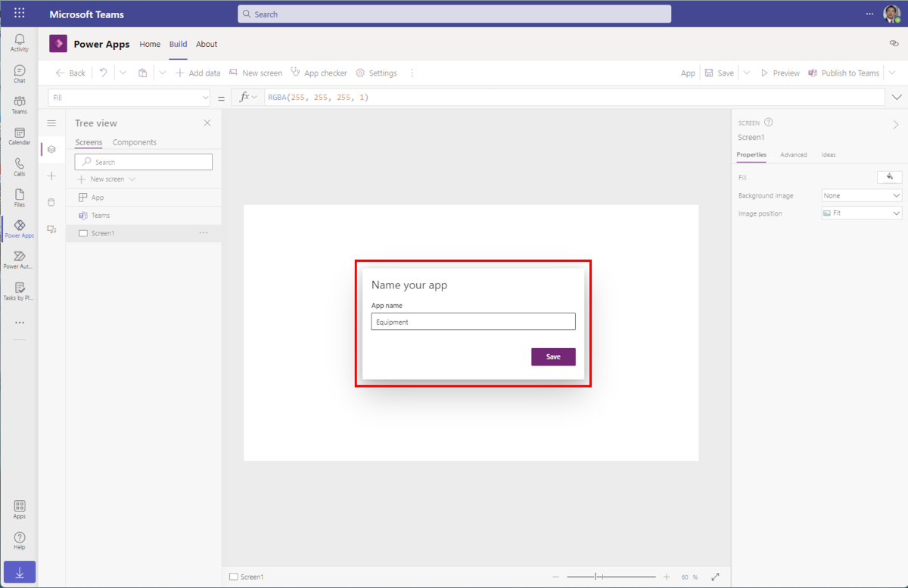Expand the fx formula chevron
This screenshot has width=908, height=588.
[x=254, y=98]
